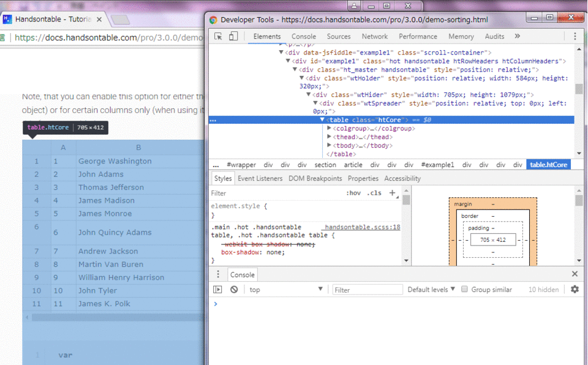Click the console Filter input field

(x=367, y=290)
